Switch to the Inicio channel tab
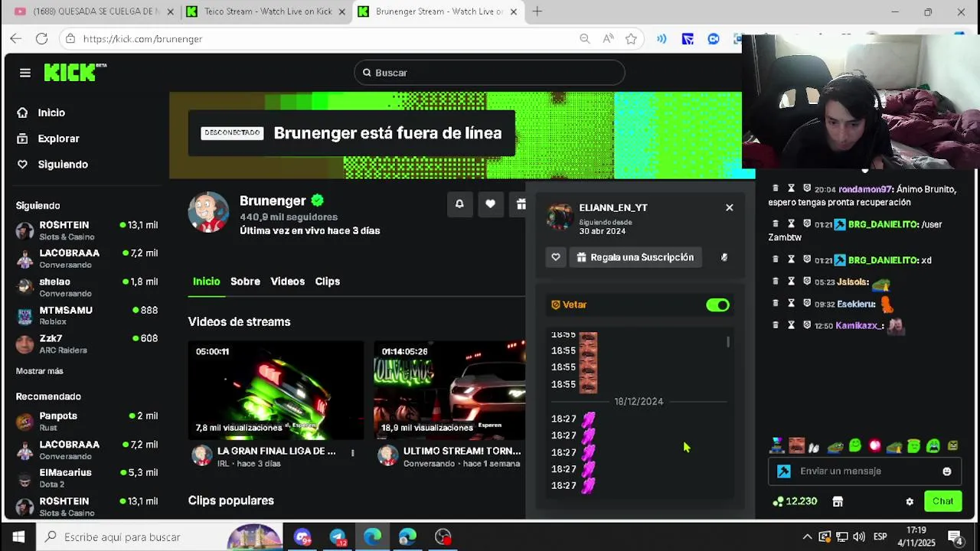 click(206, 282)
